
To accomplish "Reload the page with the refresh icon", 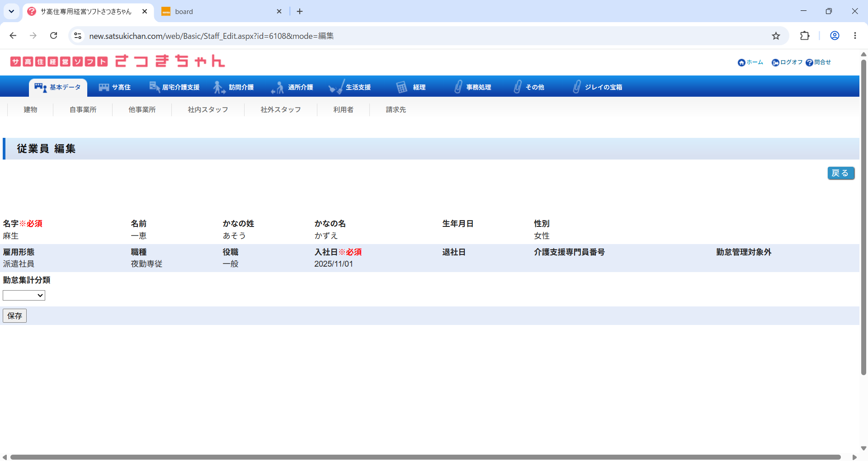I will click(x=53, y=36).
